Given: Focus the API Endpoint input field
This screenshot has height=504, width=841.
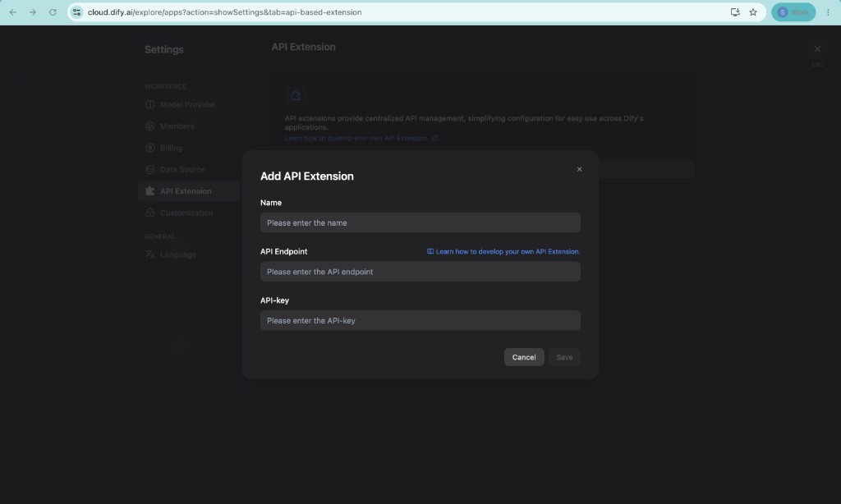Looking at the screenshot, I should click(x=420, y=272).
